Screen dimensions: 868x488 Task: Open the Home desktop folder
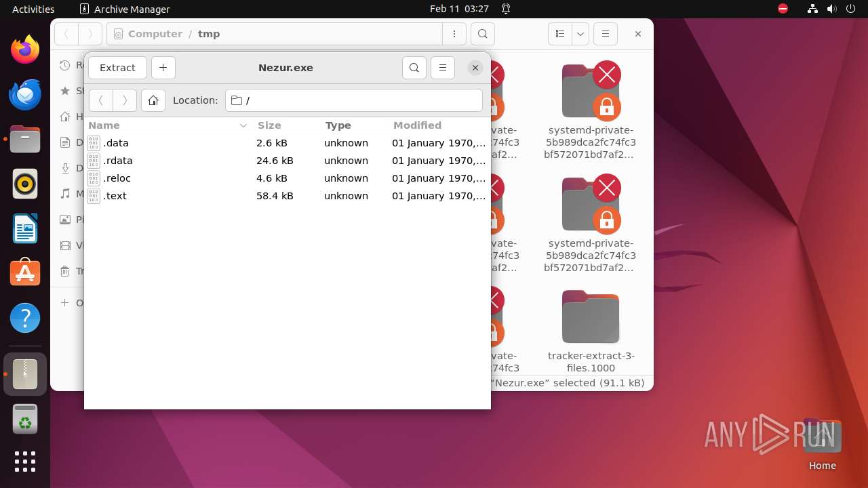click(x=822, y=445)
